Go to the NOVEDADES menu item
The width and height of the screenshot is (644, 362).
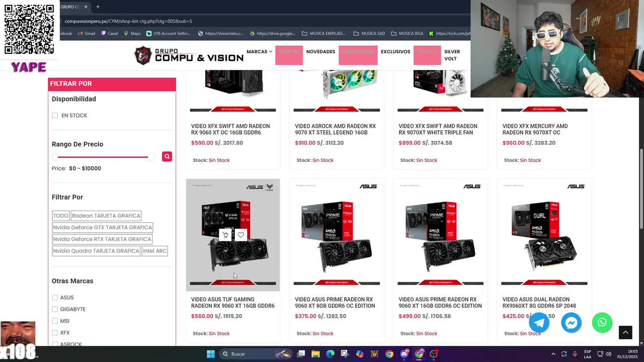[320, 52]
